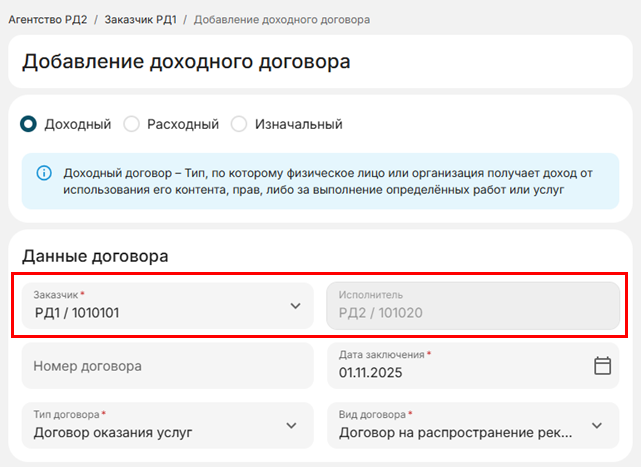Screen dimensions: 641x467
Task: Click the disabled Исполнитель field
Action: 473,306
